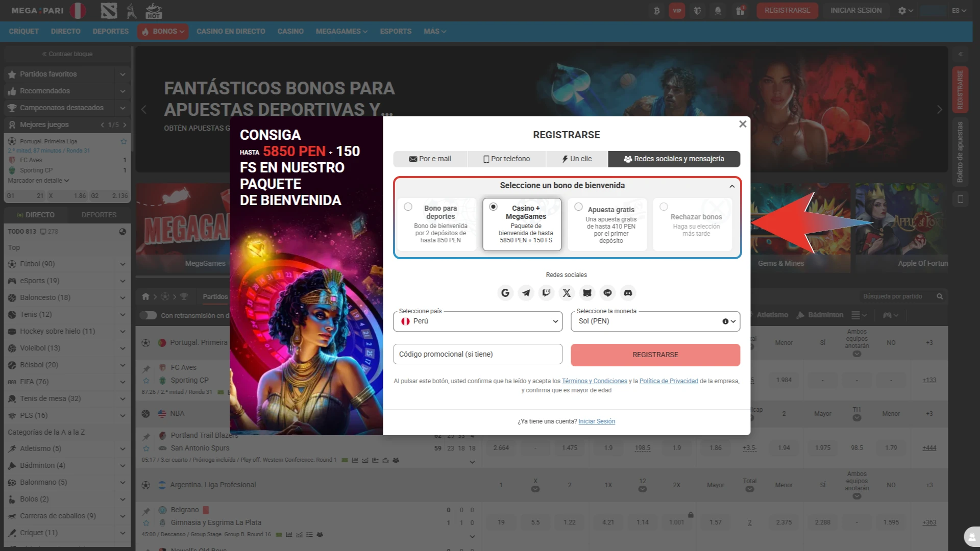The image size is (980, 551).
Task: Switch to Un clic tab
Action: [577, 159]
